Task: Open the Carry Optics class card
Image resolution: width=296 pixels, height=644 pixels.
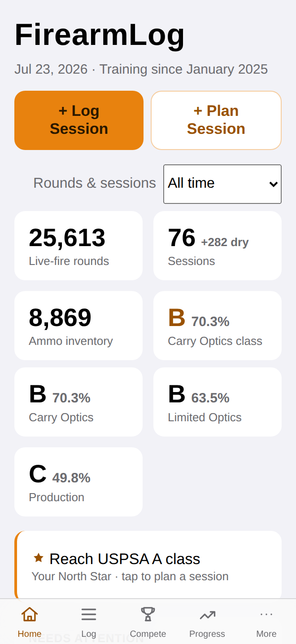Action: point(218,326)
